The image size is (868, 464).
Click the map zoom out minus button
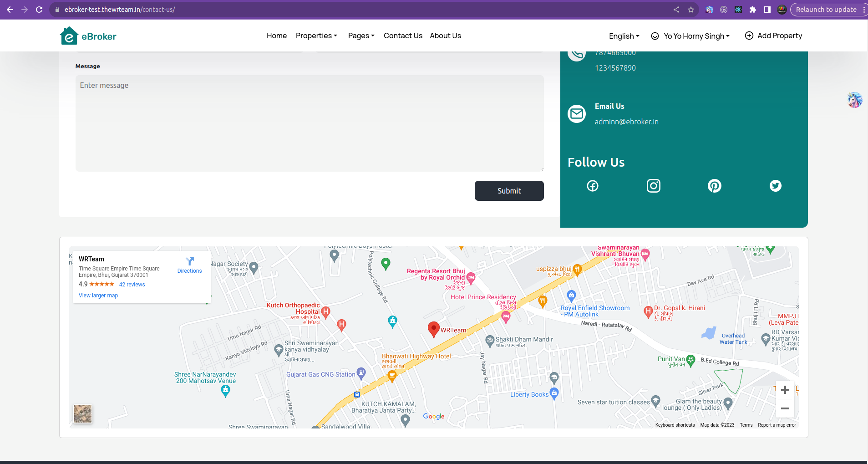click(x=785, y=408)
